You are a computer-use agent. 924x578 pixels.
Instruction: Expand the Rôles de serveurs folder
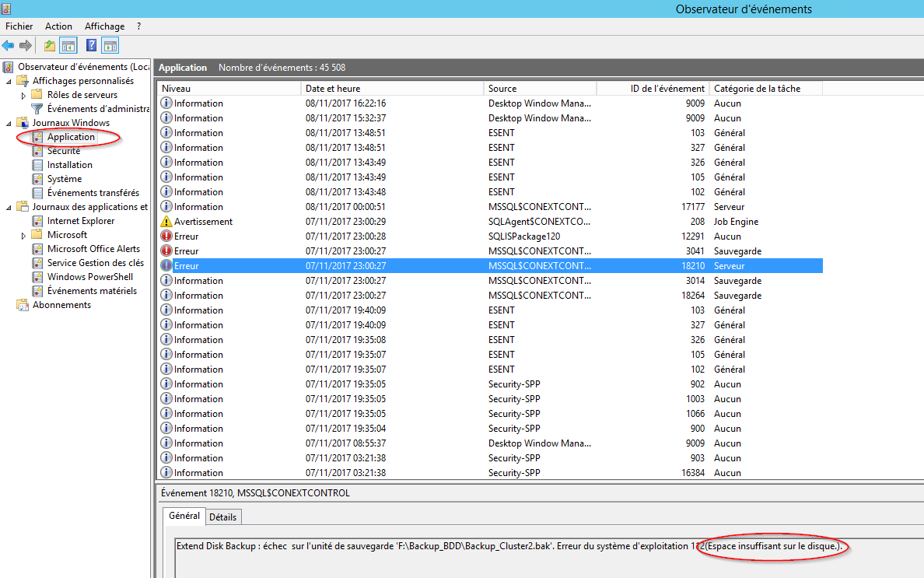coord(23,95)
